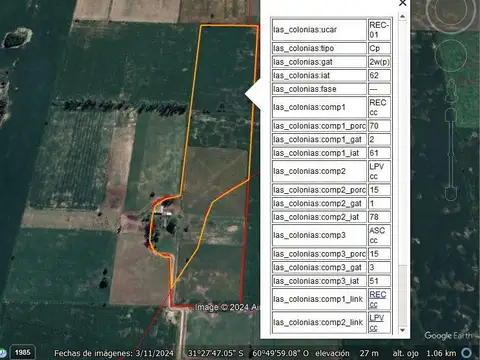Image resolution: width=480 pixels, height=360 pixels.
Task: Click the 62 value cell
Action: point(379,76)
